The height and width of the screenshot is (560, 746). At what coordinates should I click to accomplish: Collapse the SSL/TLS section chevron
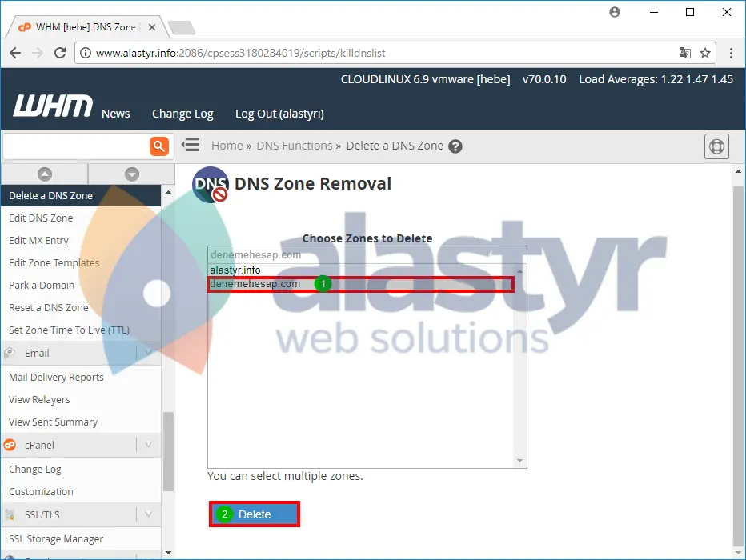(148, 514)
